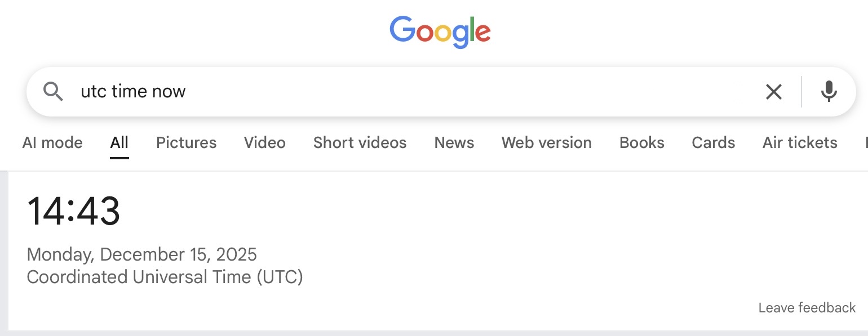Click the 14:43 time display

(73, 212)
